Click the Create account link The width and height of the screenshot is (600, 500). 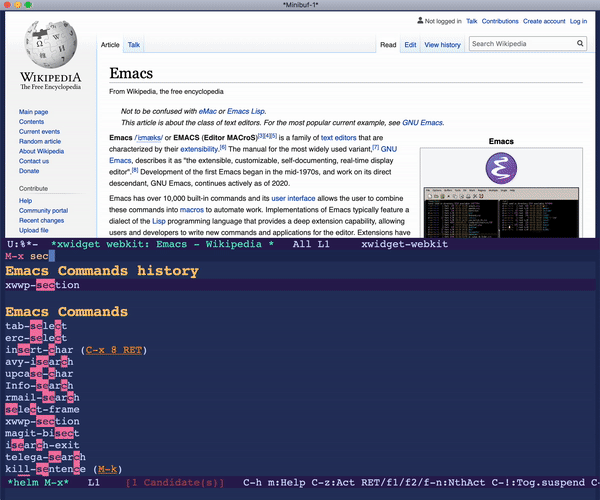click(544, 21)
